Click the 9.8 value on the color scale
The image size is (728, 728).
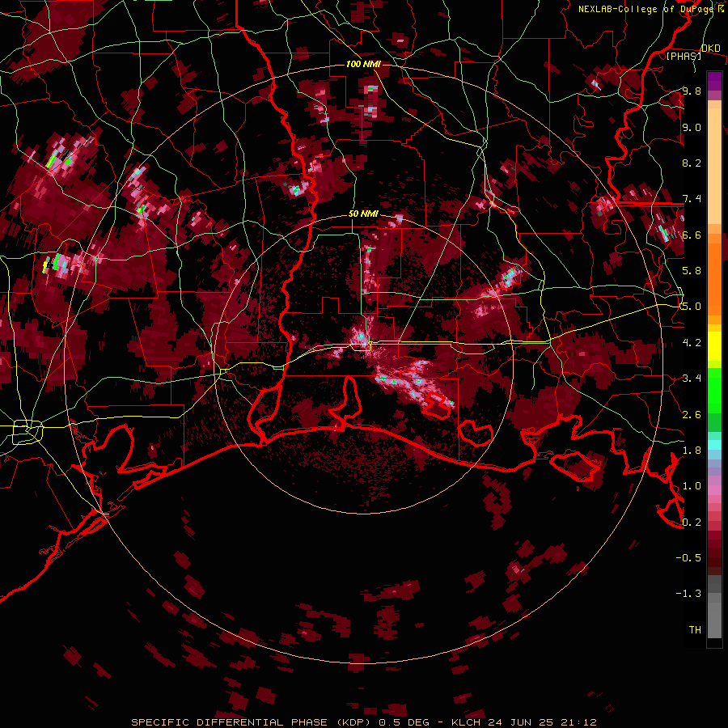click(x=692, y=91)
